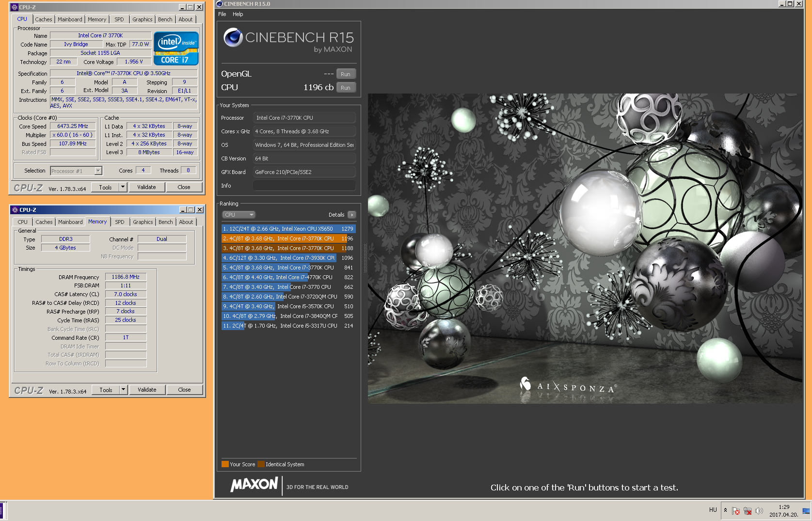This screenshot has width=812, height=521.
Task: Select Graphics tab in bottom CPU-Z window
Action: coord(143,222)
